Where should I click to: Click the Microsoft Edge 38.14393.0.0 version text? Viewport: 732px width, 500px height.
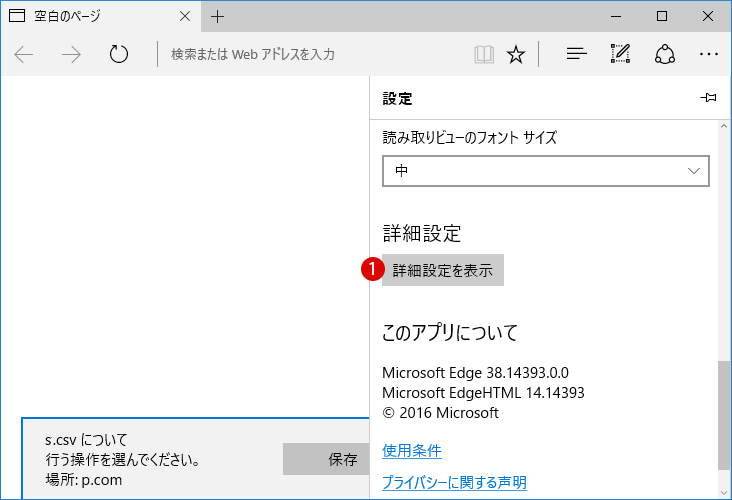475,373
